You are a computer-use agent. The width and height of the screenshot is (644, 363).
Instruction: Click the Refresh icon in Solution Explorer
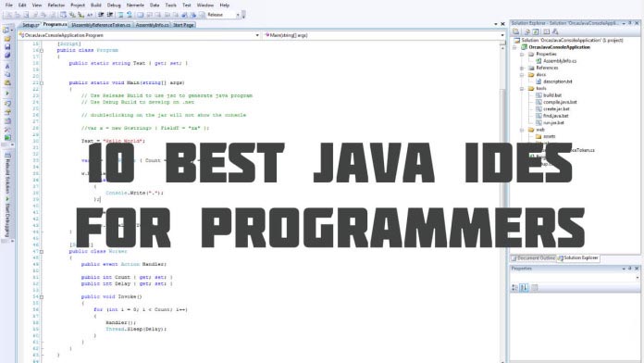tap(536, 31)
